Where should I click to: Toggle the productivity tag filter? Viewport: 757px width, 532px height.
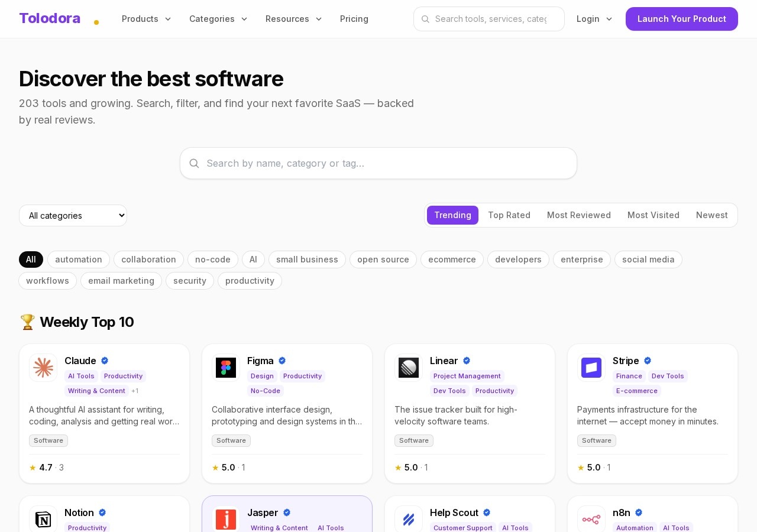(250, 281)
